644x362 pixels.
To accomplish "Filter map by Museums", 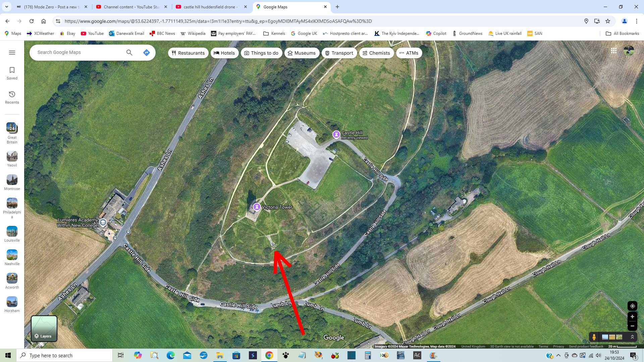I will (x=302, y=53).
